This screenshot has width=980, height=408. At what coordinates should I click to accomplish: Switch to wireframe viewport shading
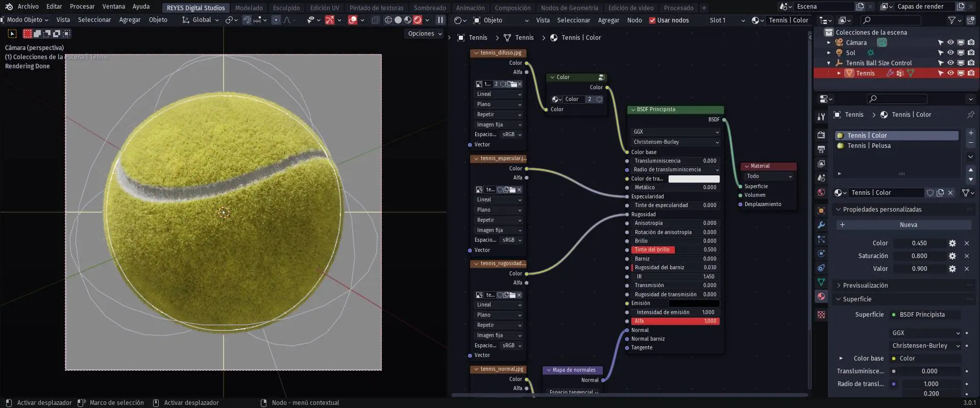click(388, 20)
